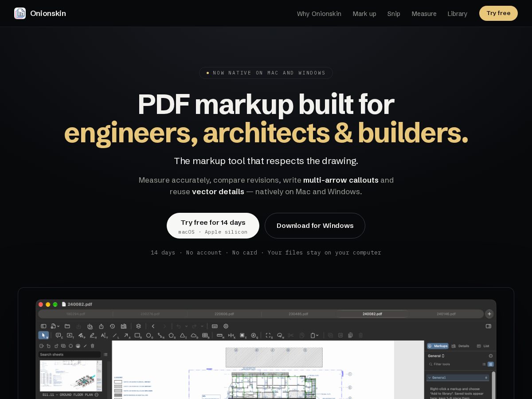Open the Snip nav link
The width and height of the screenshot is (532, 399).
[394, 14]
